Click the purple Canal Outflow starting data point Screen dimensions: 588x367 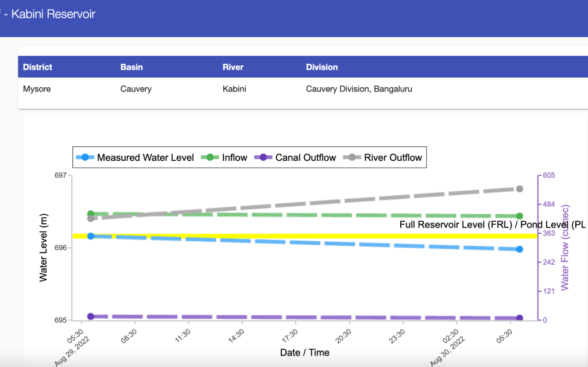(x=91, y=316)
